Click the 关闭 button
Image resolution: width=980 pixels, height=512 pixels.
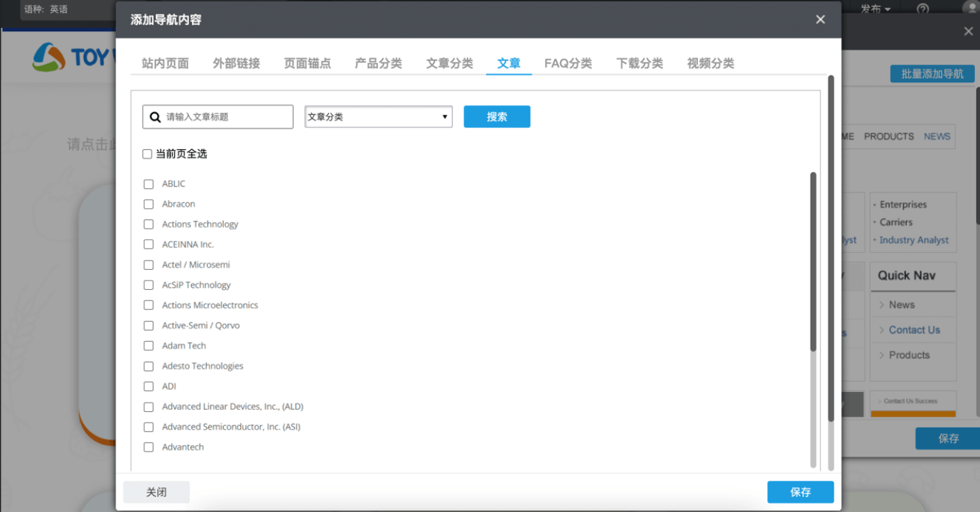tap(156, 492)
